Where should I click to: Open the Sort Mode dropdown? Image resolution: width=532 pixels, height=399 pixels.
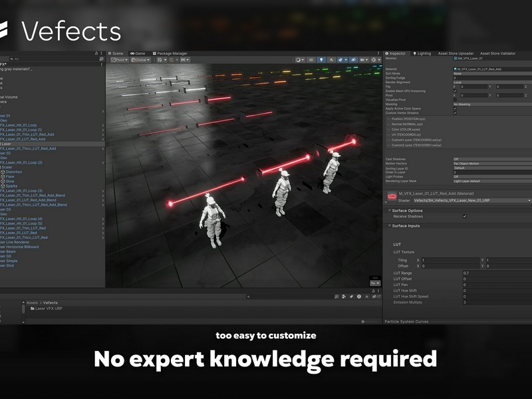point(492,73)
